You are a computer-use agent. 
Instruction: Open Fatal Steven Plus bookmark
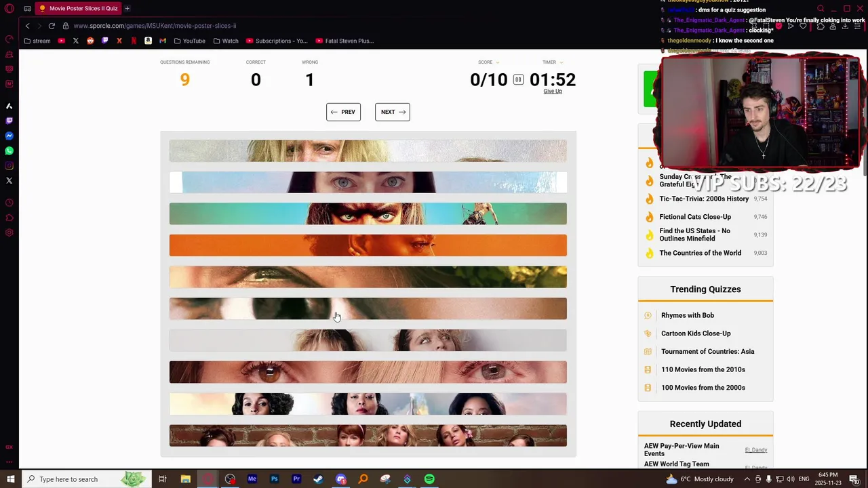point(344,41)
